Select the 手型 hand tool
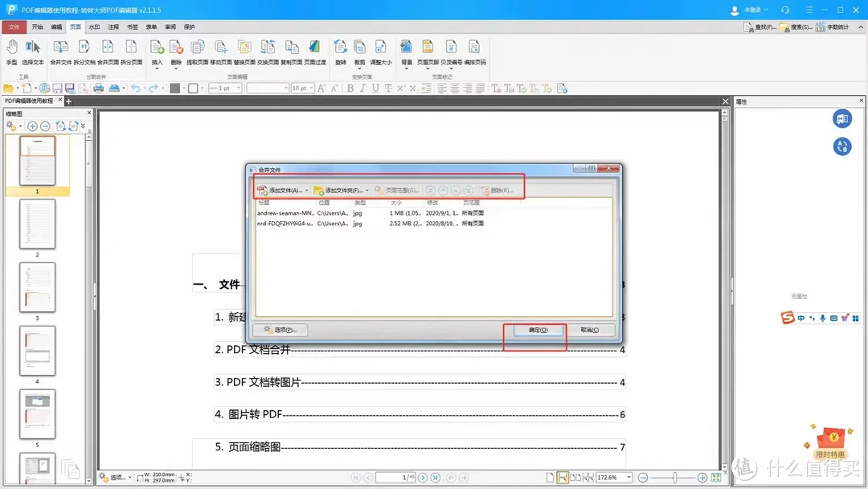The height and width of the screenshot is (489, 868). [11, 52]
